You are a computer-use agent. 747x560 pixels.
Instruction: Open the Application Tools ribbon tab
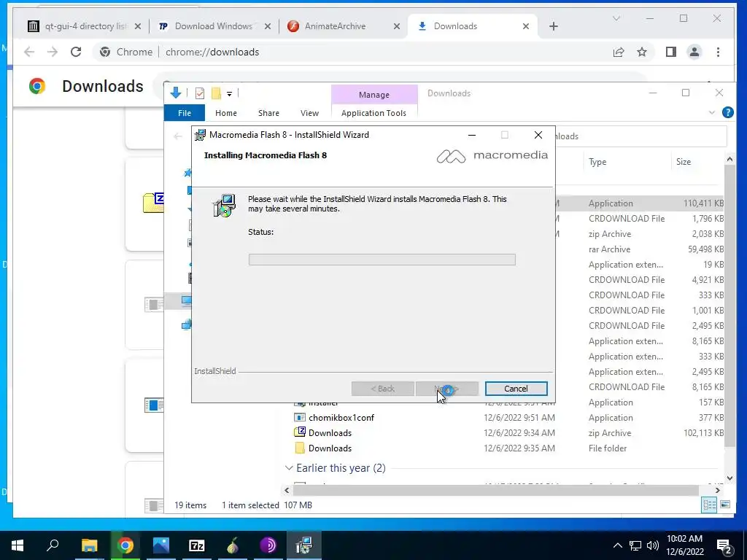(x=374, y=113)
